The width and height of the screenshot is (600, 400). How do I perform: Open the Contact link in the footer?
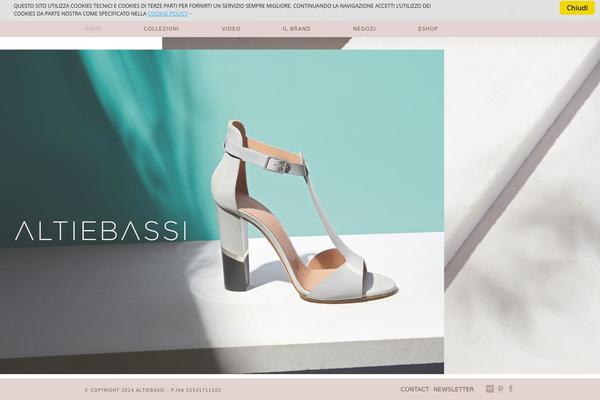(x=414, y=389)
